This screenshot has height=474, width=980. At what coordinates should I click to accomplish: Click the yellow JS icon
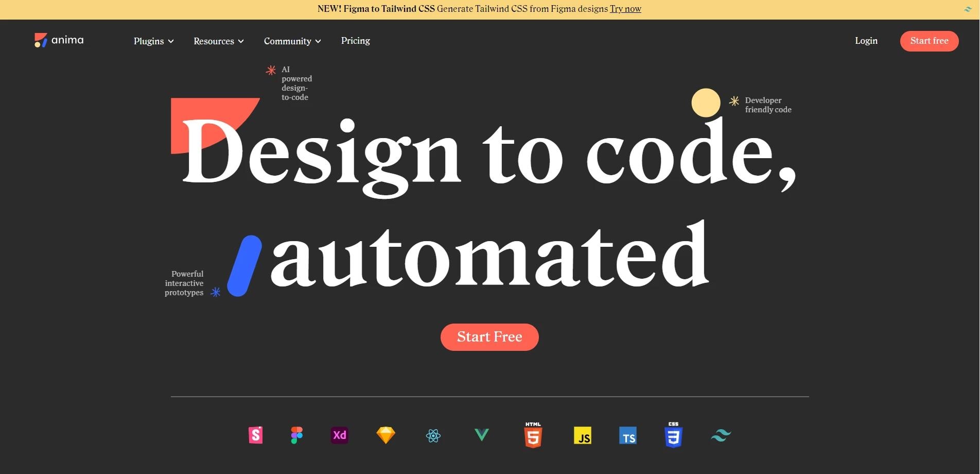point(583,435)
